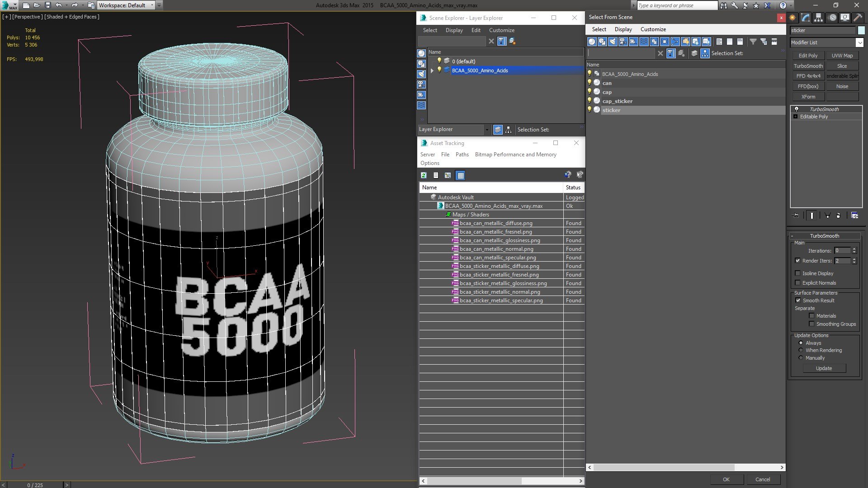Click the UVW Map modifier button

coord(842,56)
